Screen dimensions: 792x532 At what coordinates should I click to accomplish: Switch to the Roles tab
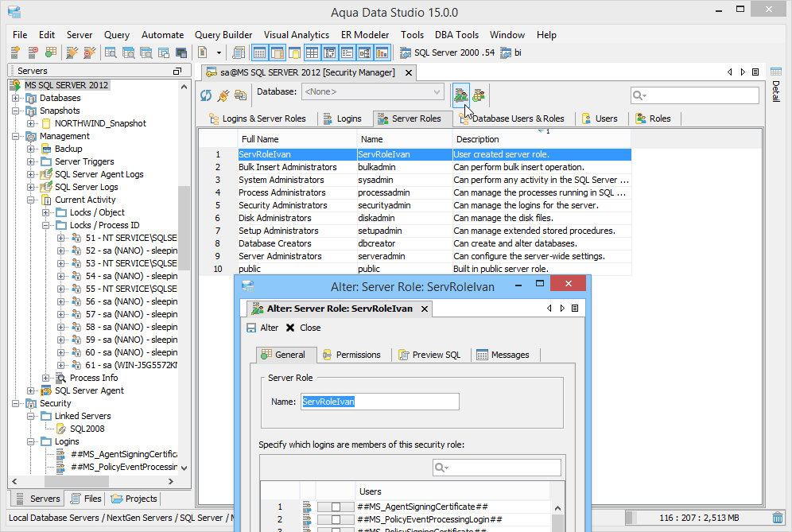pos(654,118)
